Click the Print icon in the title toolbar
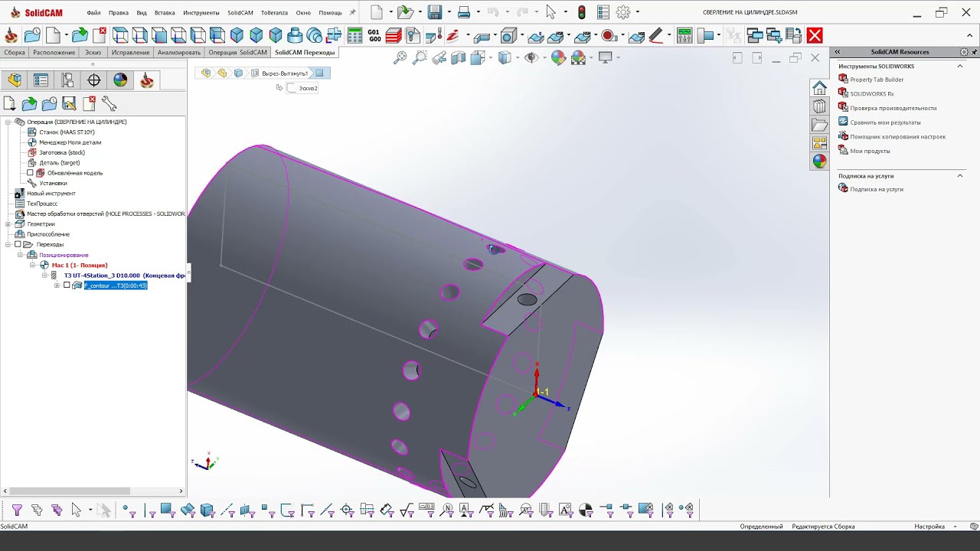 tap(464, 12)
